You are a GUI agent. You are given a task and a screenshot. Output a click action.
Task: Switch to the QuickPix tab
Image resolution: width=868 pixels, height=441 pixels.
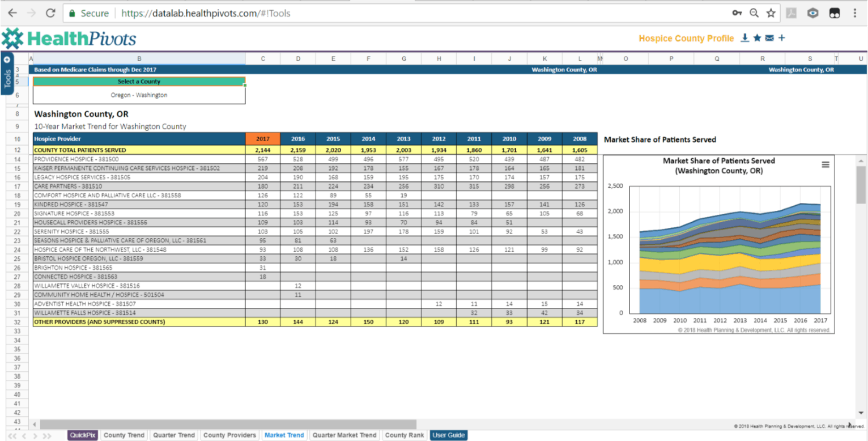coord(83,435)
